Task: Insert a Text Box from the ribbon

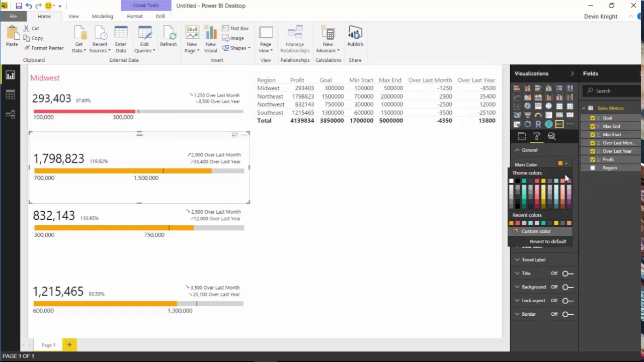Action: coord(235,28)
